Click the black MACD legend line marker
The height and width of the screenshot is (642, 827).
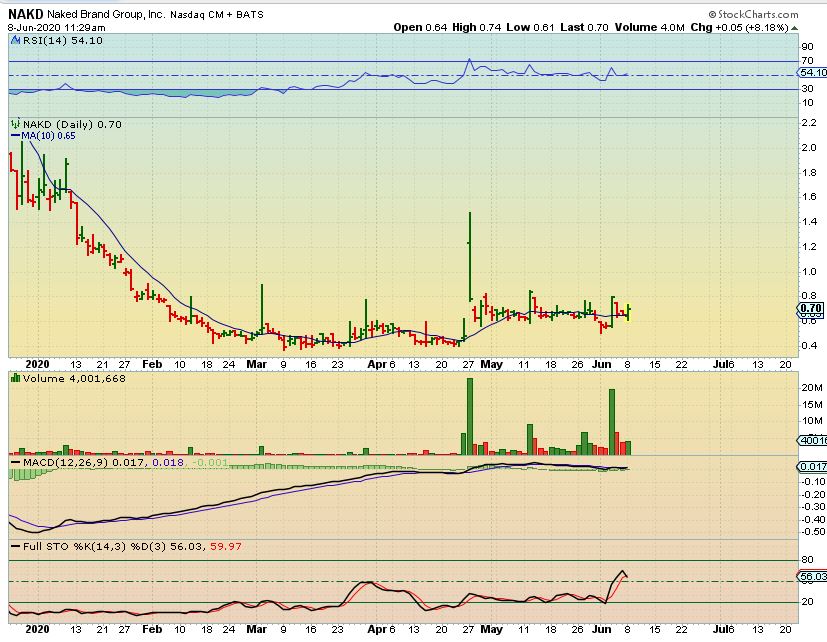14,463
